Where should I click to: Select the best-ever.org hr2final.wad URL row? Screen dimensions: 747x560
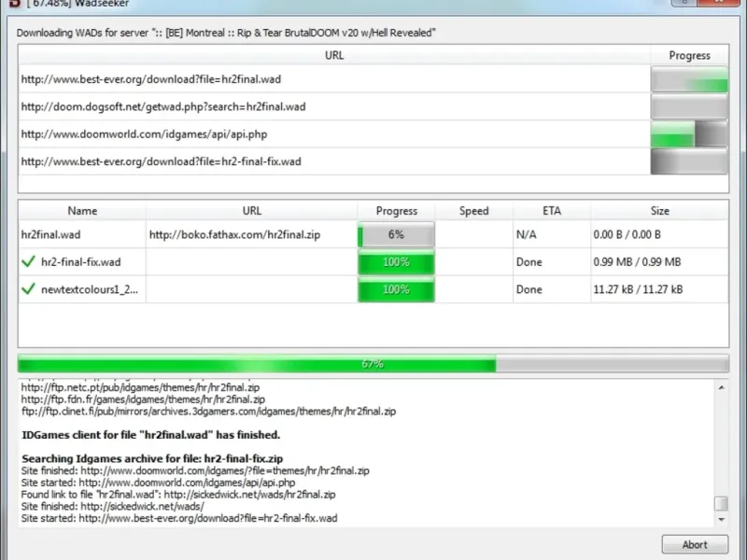tap(334, 79)
